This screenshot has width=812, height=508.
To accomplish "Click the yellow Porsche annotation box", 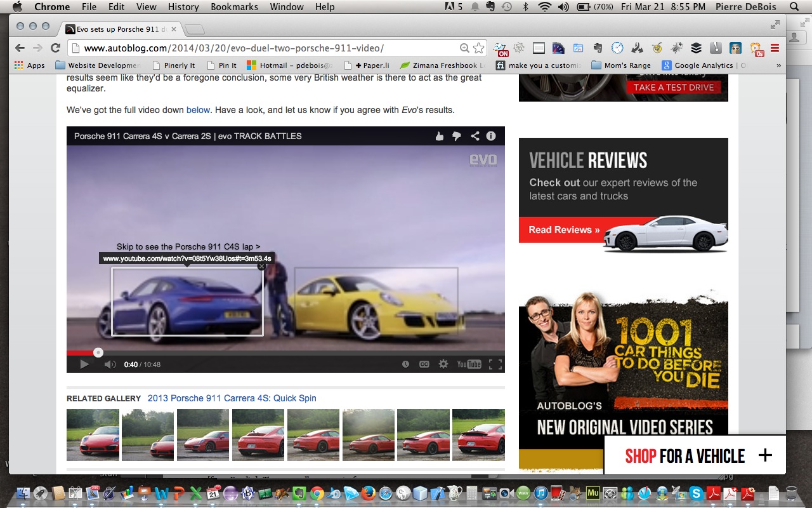I will pyautogui.click(x=376, y=302).
